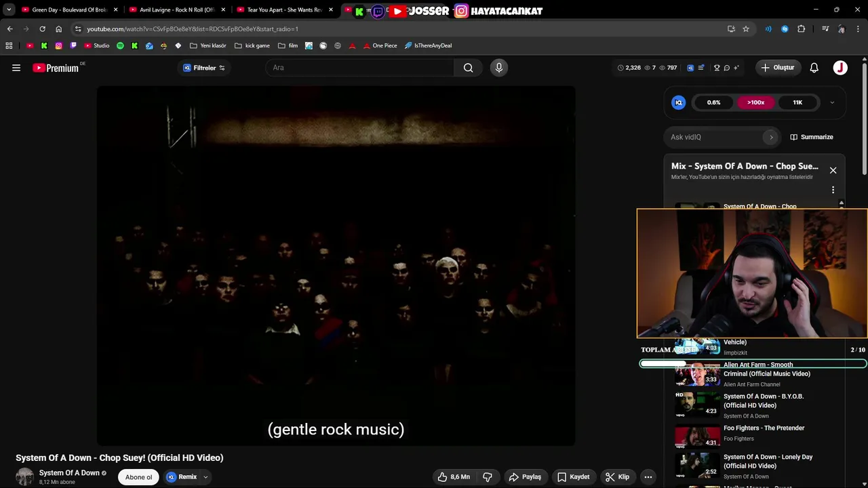
Task: Click the install app icon in address bar
Action: (731, 29)
